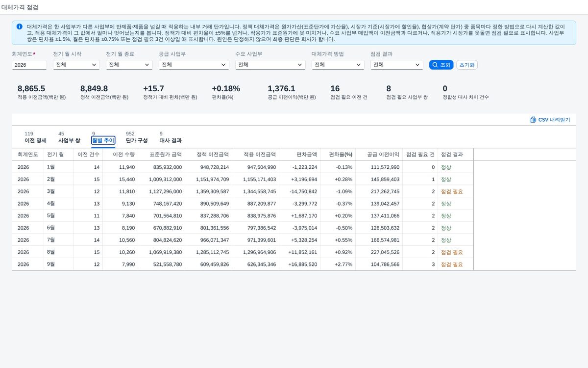Click the deviation rate +2.77%
This screenshot has height=368, width=588.
343,264
